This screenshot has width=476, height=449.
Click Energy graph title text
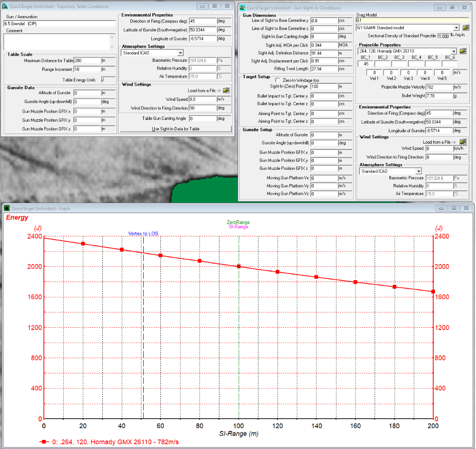(x=17, y=217)
